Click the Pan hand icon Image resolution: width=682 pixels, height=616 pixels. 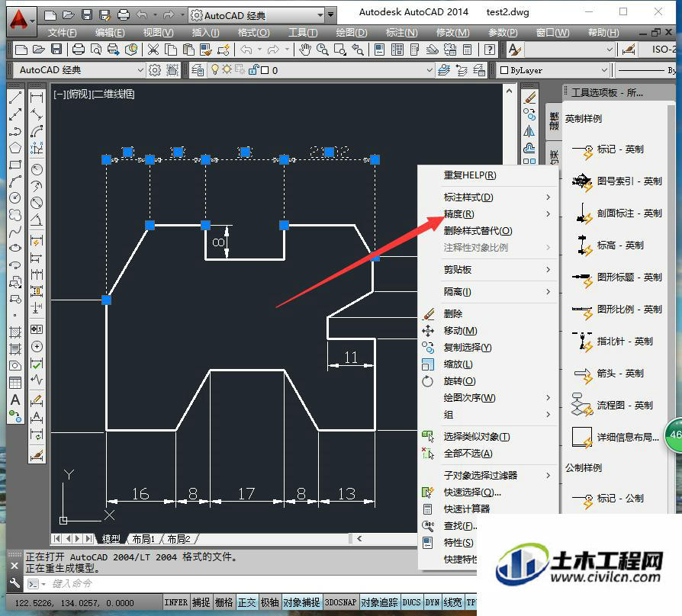(x=305, y=50)
